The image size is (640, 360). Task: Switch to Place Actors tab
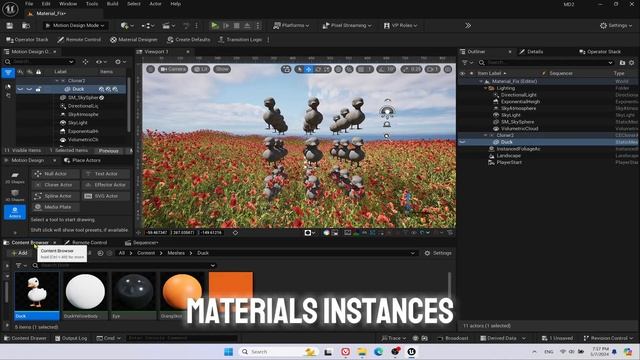[82, 160]
